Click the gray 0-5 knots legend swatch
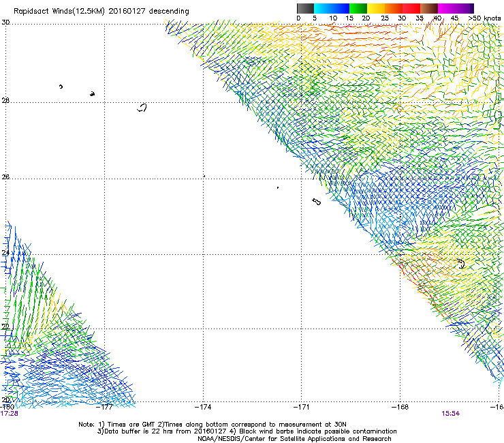504x443 pixels. [x=305, y=8]
